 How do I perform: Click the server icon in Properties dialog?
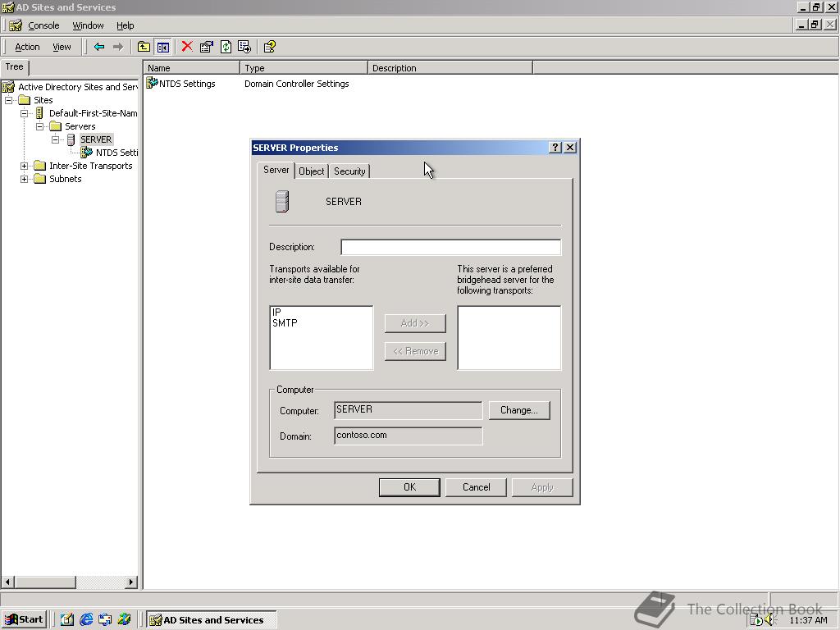pos(282,202)
